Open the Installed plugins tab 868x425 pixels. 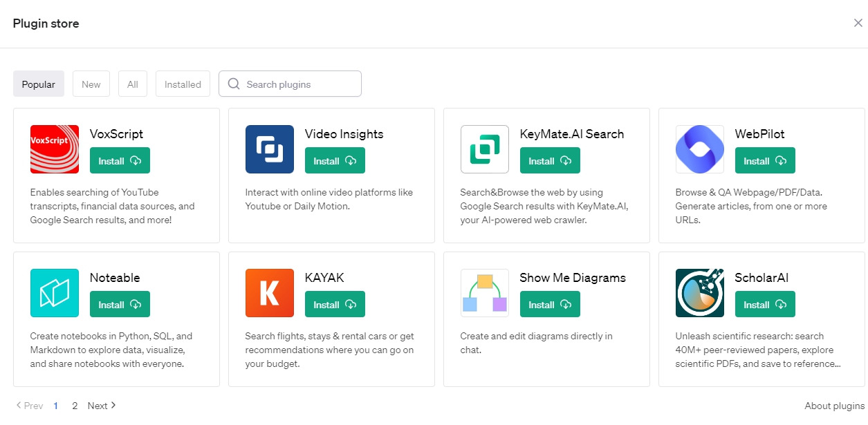coord(183,84)
